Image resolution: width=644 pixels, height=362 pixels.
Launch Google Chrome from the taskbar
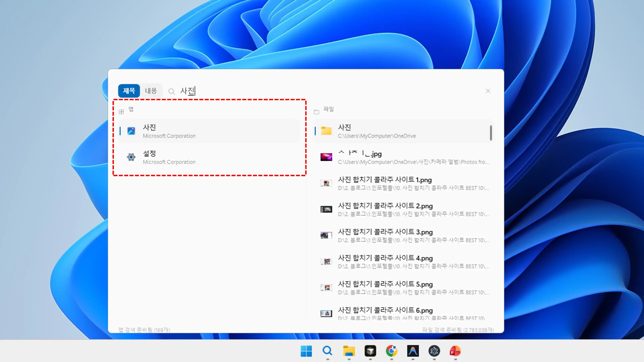pos(391,351)
